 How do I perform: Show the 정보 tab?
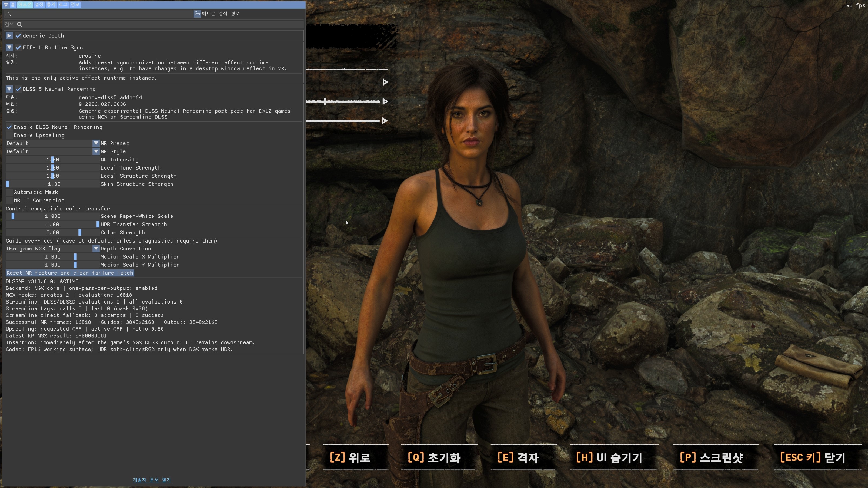coord(75,5)
